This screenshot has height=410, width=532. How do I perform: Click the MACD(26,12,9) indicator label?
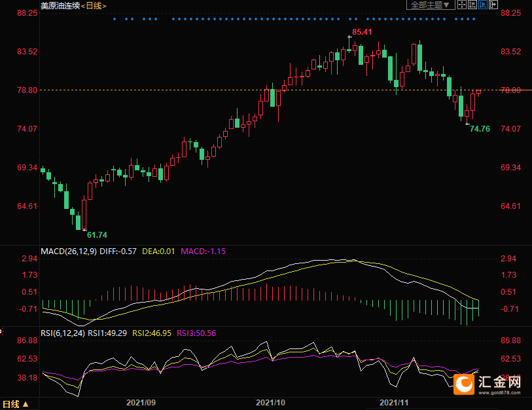[x=69, y=251]
